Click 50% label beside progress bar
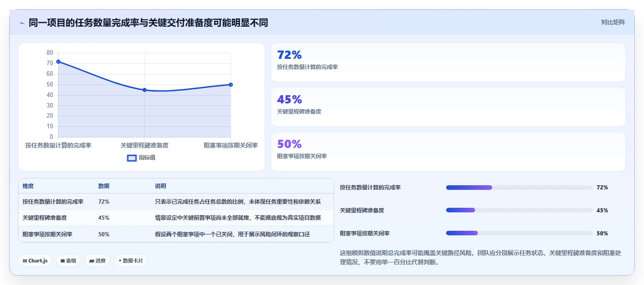Screen dimensions: 644x285 [602, 233]
